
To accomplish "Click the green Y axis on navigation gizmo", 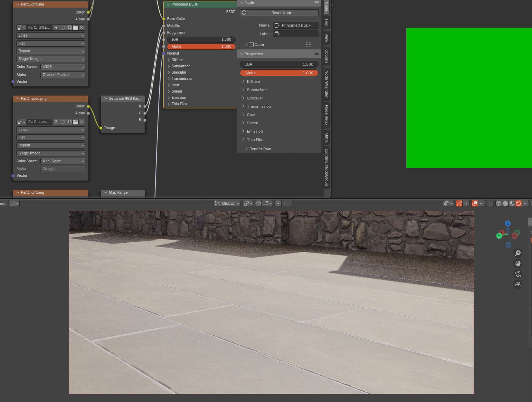I will click(x=499, y=236).
